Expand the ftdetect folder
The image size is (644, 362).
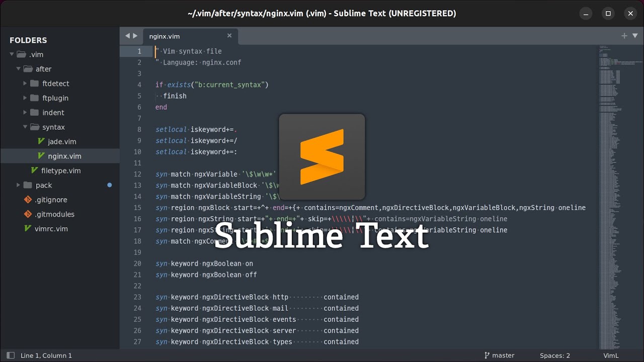pos(25,83)
